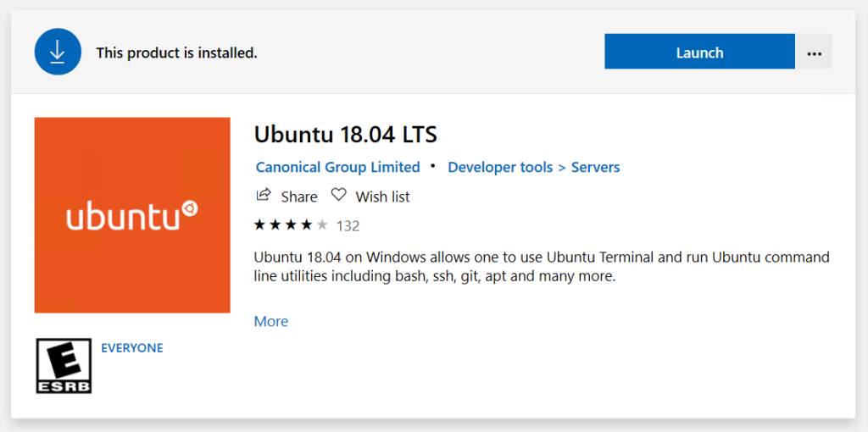This screenshot has width=868, height=432.
Task: Click the gray fifth rating star
Action: tap(322, 224)
